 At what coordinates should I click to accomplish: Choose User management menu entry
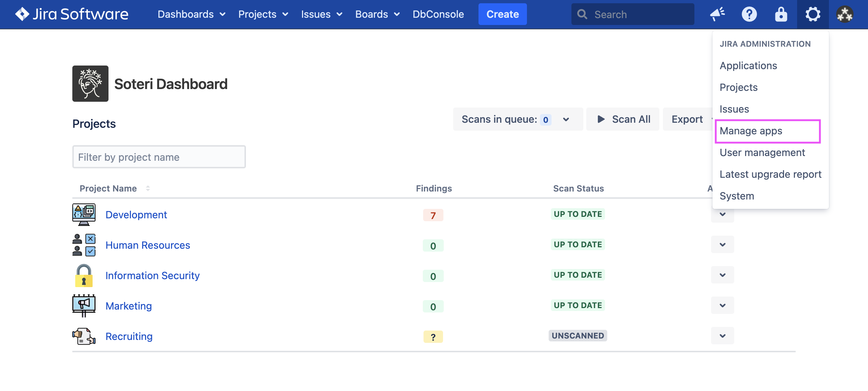click(x=762, y=152)
